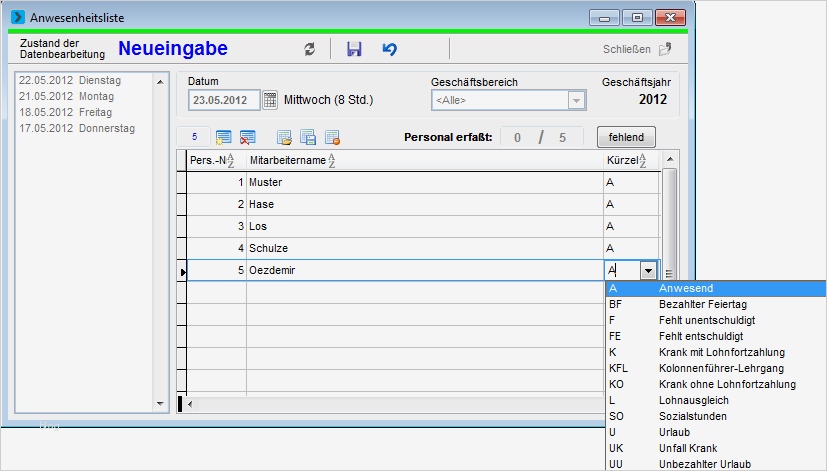
Task: Pick K Krank mit Lohnfortzahlung
Action: 716,352
